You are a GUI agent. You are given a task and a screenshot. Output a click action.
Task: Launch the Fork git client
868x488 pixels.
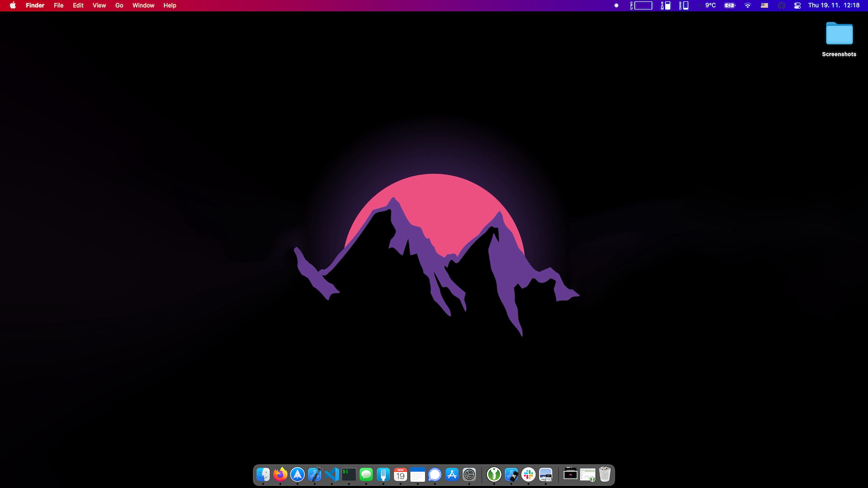[383, 474]
